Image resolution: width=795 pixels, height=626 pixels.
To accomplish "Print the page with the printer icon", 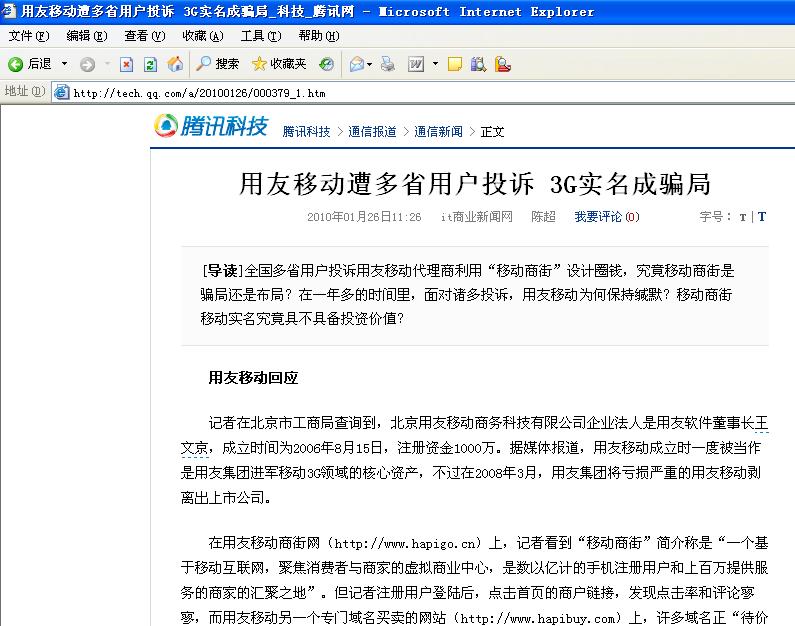I will 388,64.
